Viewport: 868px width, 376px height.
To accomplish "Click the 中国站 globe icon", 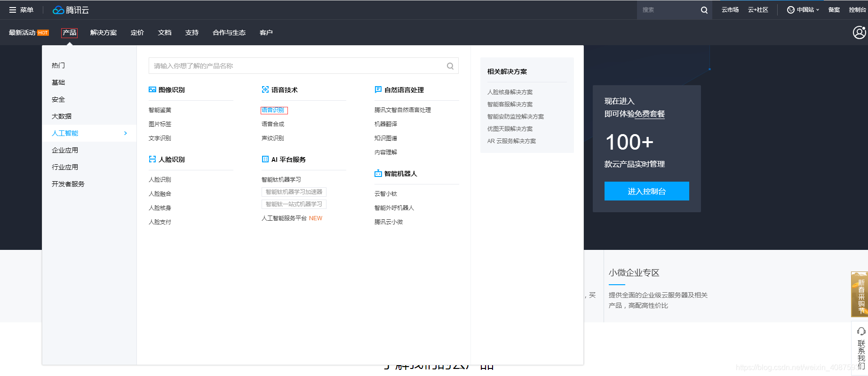I will point(791,10).
